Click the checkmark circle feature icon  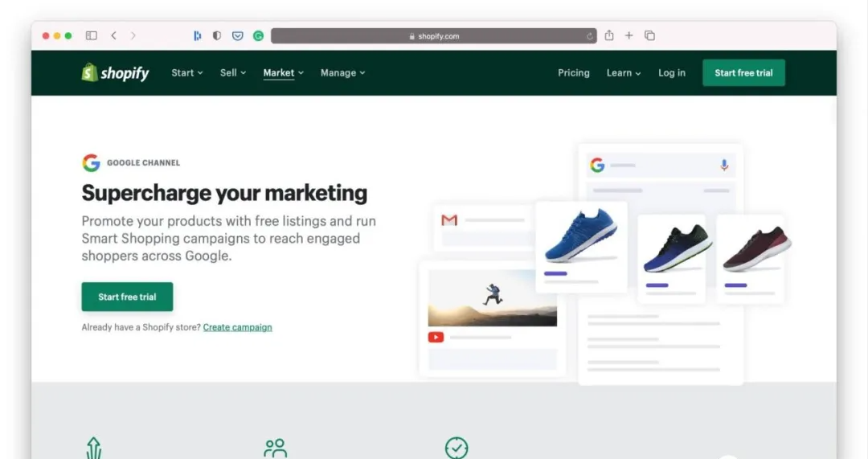pos(457,448)
